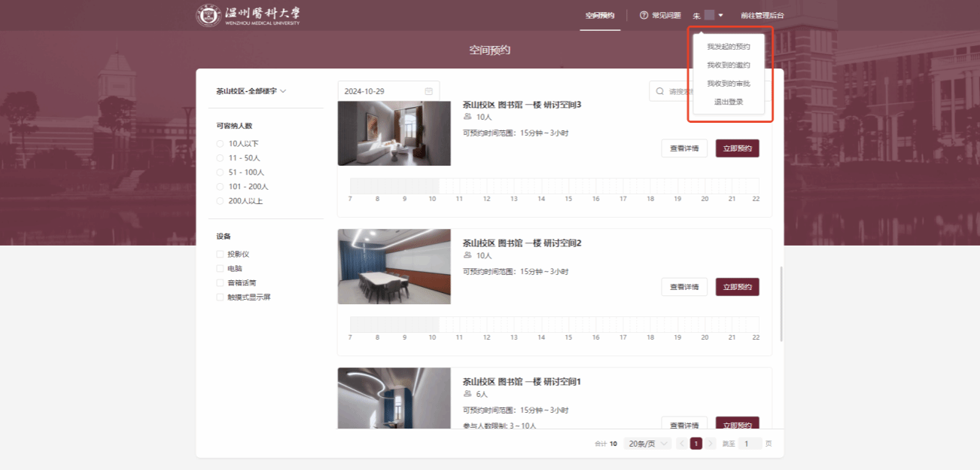The height and width of the screenshot is (470, 980).
Task: Select the 11 - 50人 capacity option
Action: click(220, 157)
